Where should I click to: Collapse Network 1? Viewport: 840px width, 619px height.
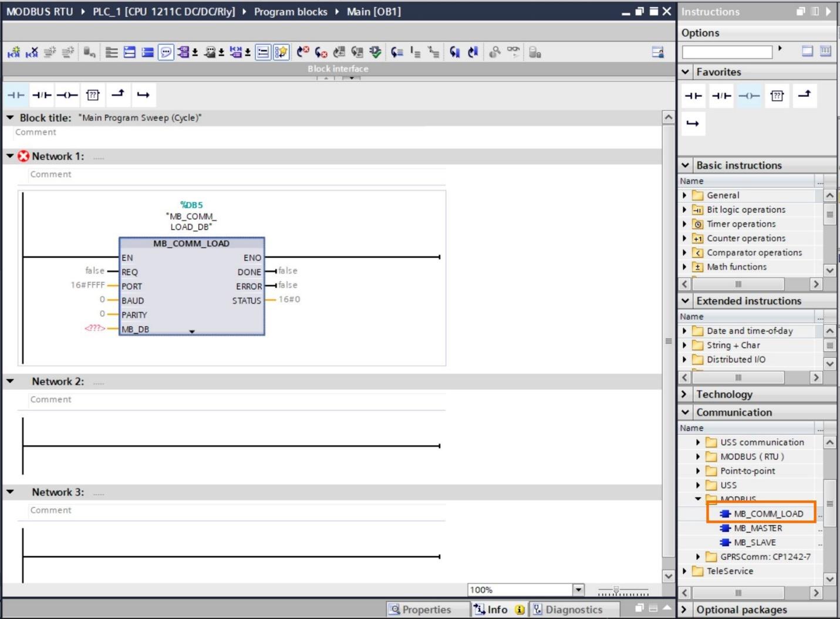click(9, 155)
